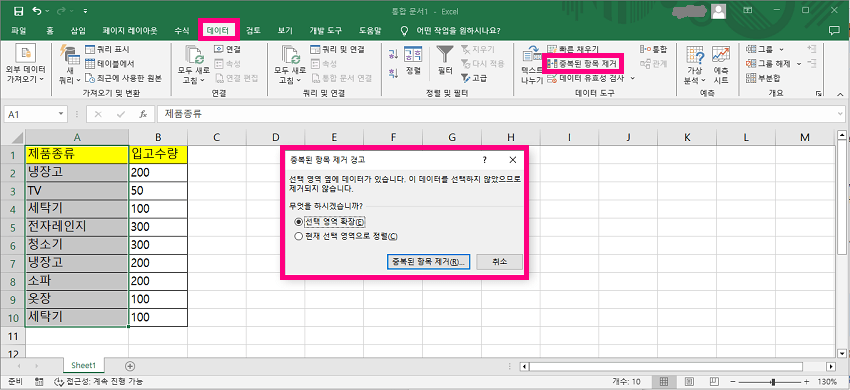Click the 새 쿼리 icon

click(x=69, y=65)
